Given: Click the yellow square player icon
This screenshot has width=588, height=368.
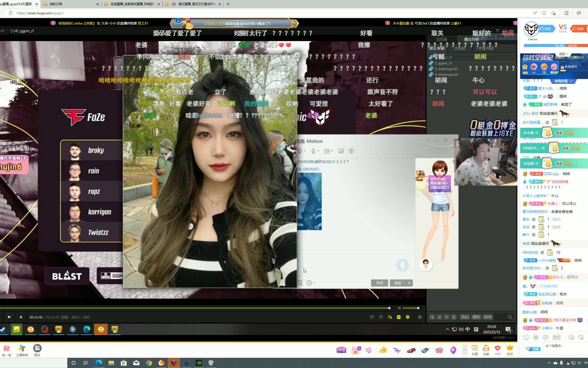Looking at the screenshot, I should [398, 317].
